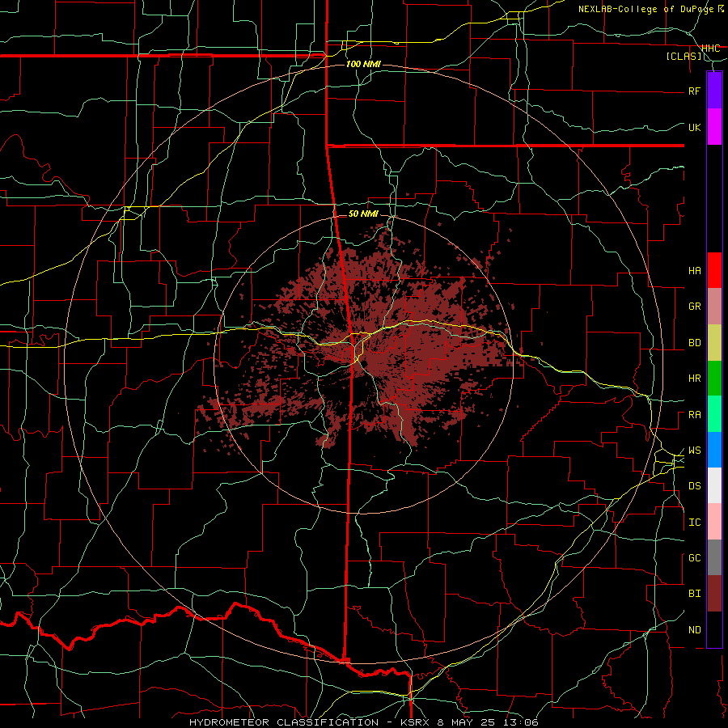
Task: Click the Hydrometeor Classification KSRX timestamp caption
Action: coord(364,722)
